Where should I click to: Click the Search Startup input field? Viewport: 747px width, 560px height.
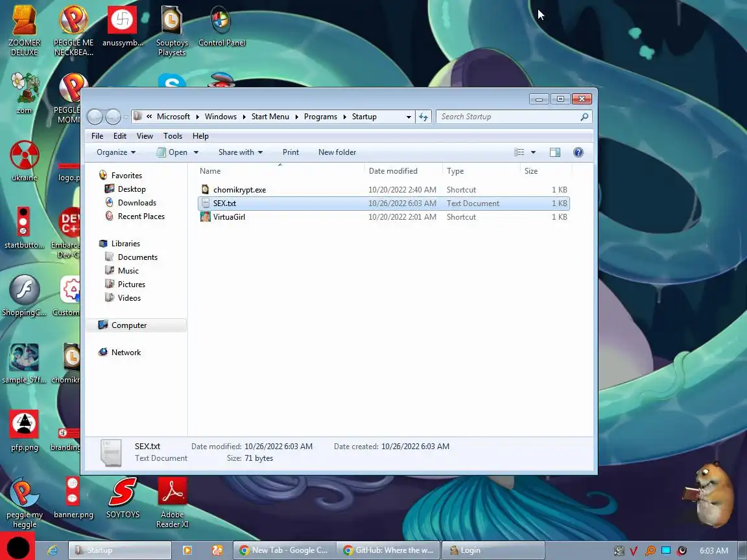[x=514, y=117]
